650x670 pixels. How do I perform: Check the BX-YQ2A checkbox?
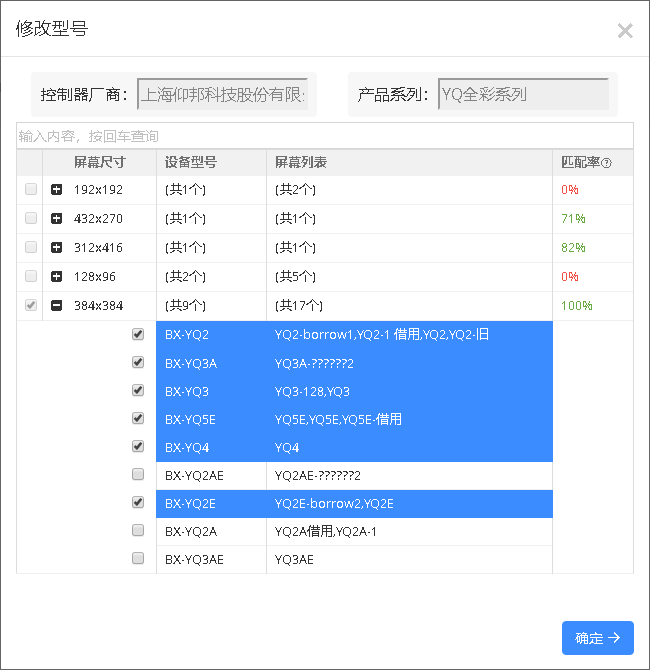pos(138,530)
